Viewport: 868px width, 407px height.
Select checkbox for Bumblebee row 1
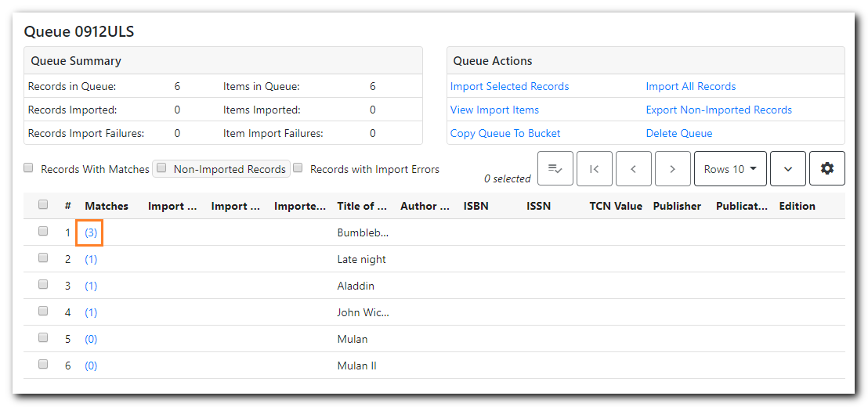point(43,232)
